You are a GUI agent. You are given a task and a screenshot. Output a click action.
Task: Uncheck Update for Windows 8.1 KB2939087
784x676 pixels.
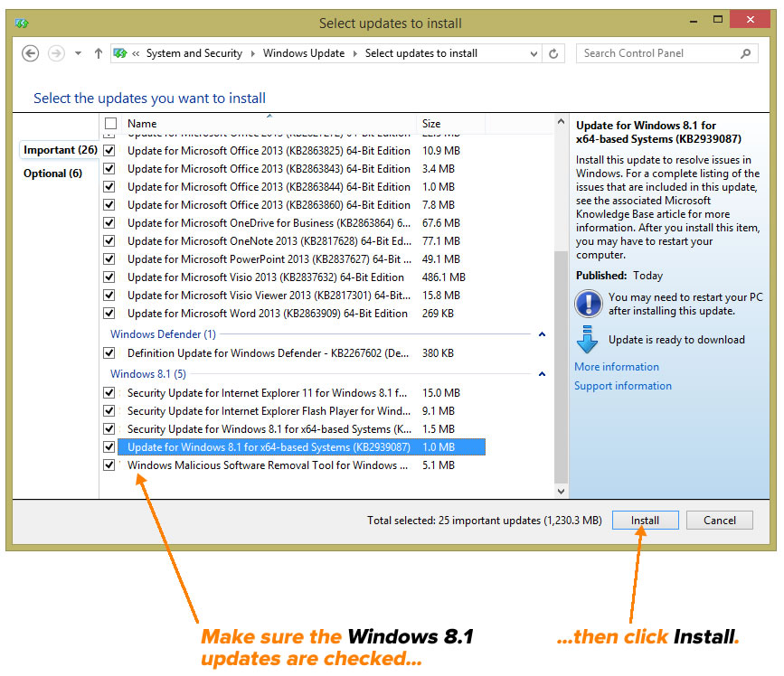pyautogui.click(x=109, y=446)
